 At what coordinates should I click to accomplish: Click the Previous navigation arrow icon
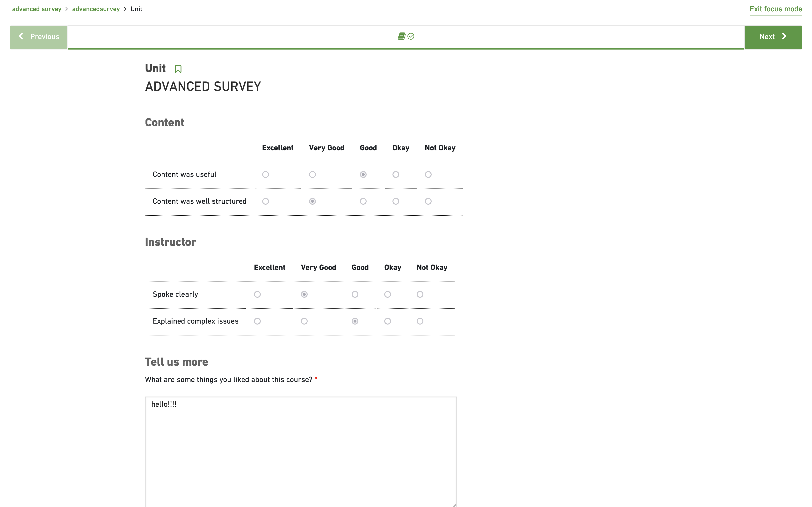[x=21, y=36]
